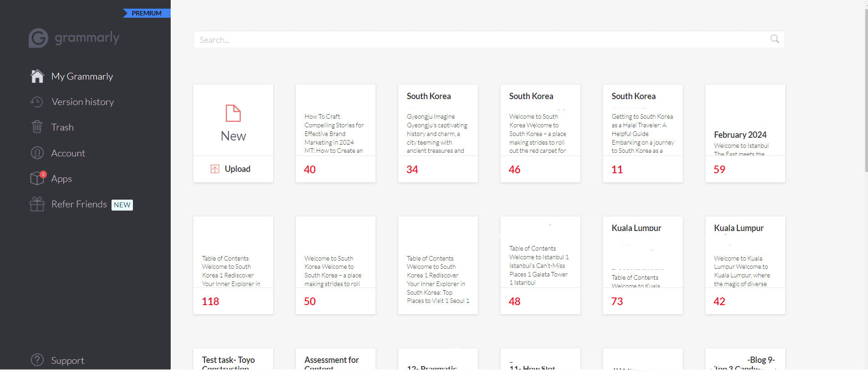Click the Refer Friends gift icon
The width and height of the screenshot is (868, 372).
click(37, 204)
